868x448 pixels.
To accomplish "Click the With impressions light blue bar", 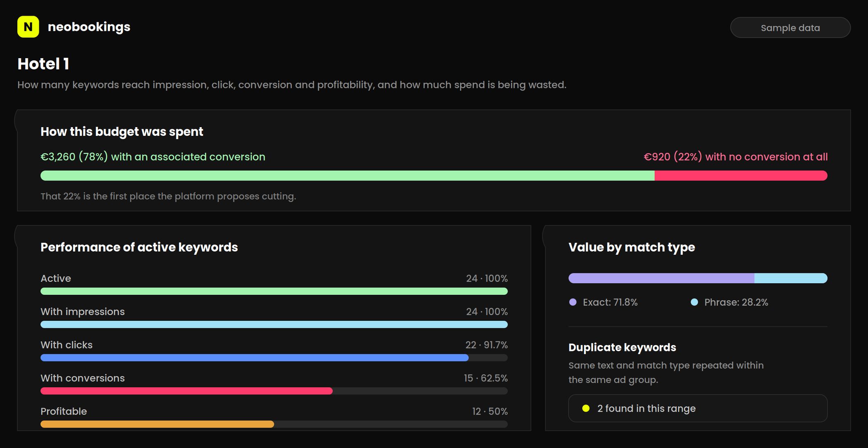I will pyautogui.click(x=274, y=325).
